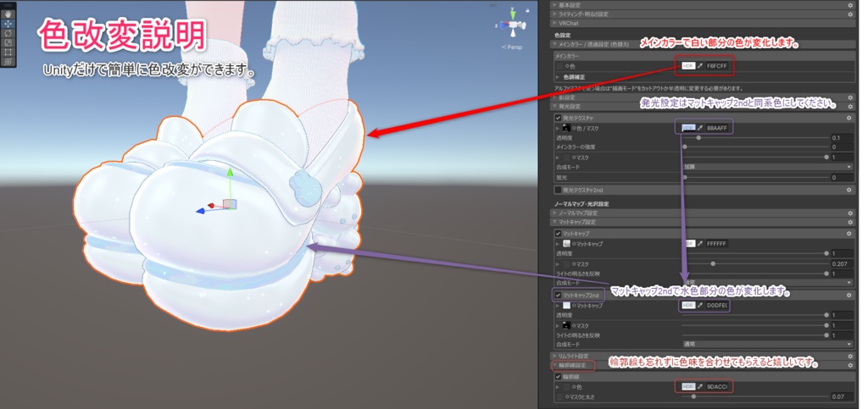868x409 pixels.
Task: Select the Rect tool
Action: point(8,52)
